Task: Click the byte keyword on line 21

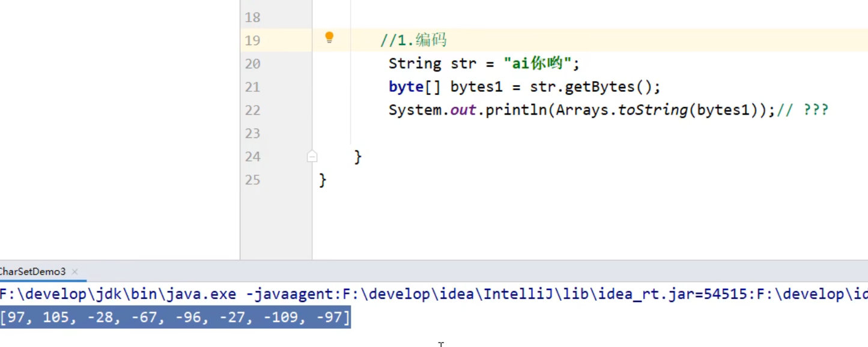Action: click(x=406, y=87)
